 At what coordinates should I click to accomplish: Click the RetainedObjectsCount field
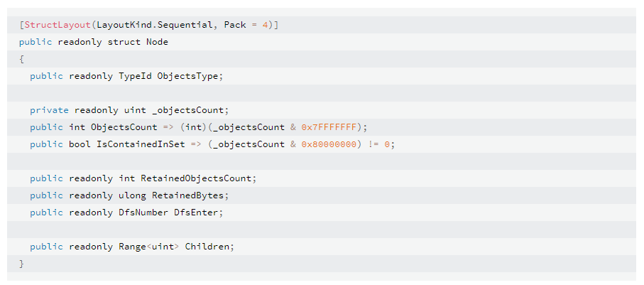(196, 178)
